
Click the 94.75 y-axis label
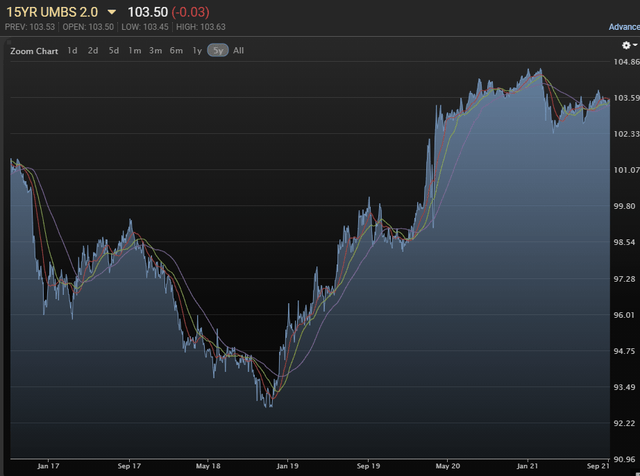(x=624, y=351)
